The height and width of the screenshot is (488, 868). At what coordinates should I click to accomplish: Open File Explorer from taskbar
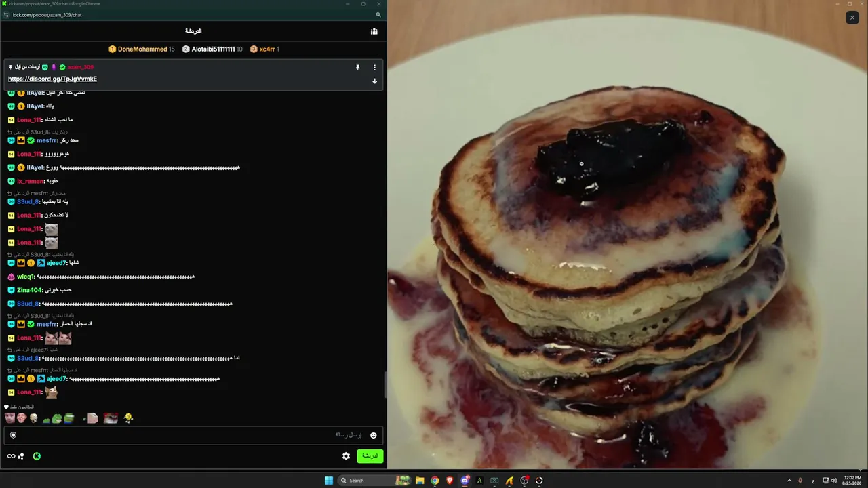(420, 481)
